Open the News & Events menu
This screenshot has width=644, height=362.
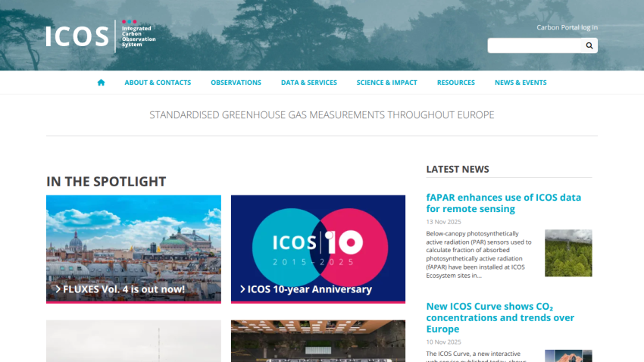coord(521,83)
